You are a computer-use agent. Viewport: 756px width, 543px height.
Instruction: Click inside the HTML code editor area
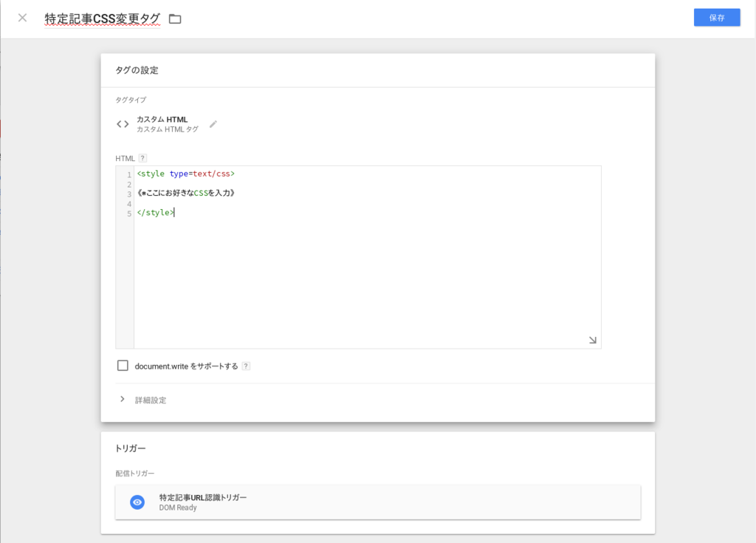tap(367, 257)
